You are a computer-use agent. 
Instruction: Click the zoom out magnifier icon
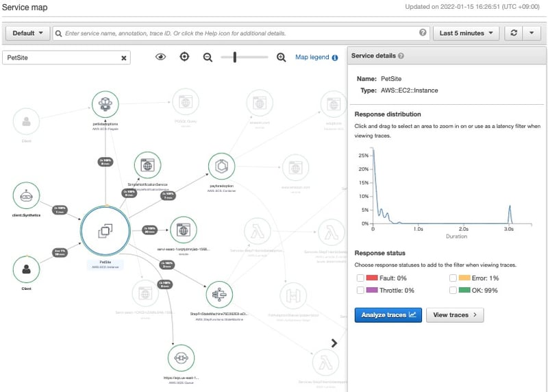coord(208,57)
